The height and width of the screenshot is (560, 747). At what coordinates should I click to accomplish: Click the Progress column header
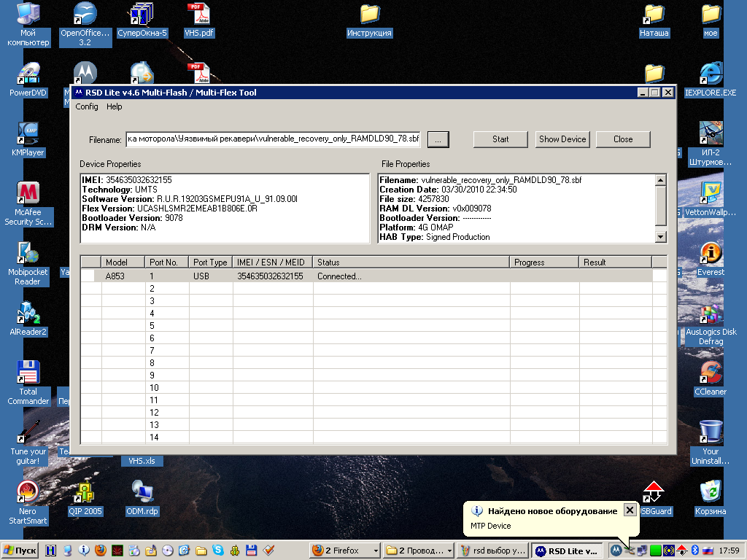click(544, 262)
